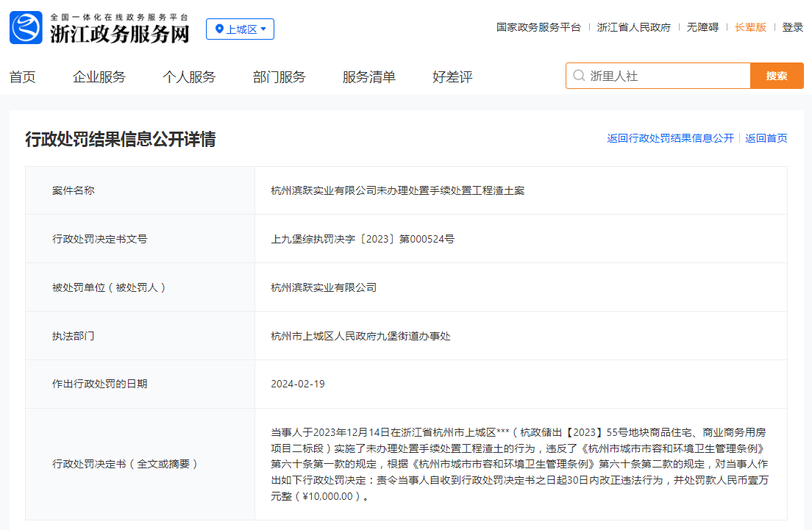Click the Zhejiang government service logo icon
The width and height of the screenshot is (812, 530).
[x=26, y=27]
